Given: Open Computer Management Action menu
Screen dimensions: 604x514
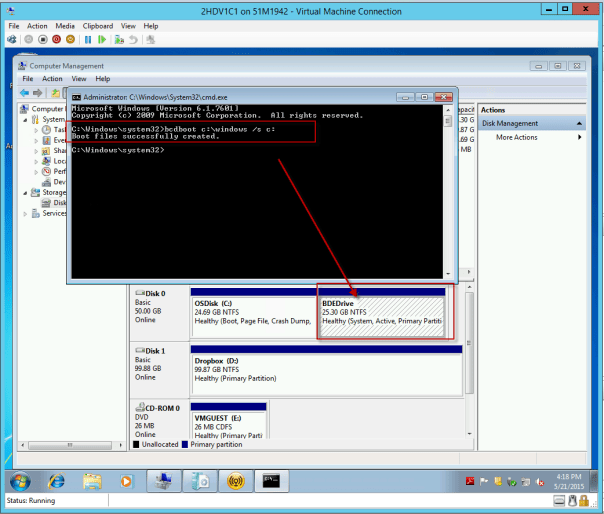Looking at the screenshot, I should click(x=52, y=79).
